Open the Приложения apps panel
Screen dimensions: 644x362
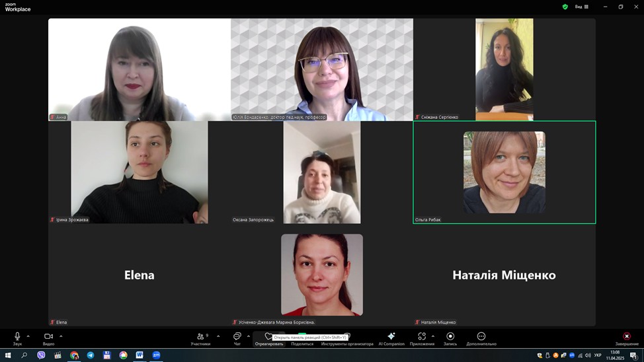(x=422, y=338)
